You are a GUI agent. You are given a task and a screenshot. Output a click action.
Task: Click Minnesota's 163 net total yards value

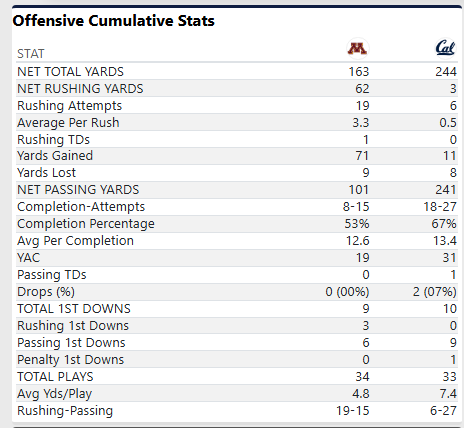tap(359, 72)
